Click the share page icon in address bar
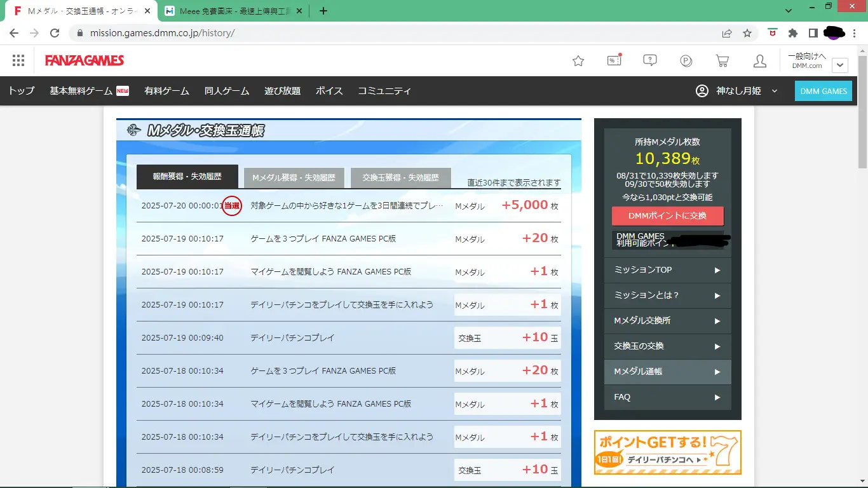 click(x=727, y=33)
